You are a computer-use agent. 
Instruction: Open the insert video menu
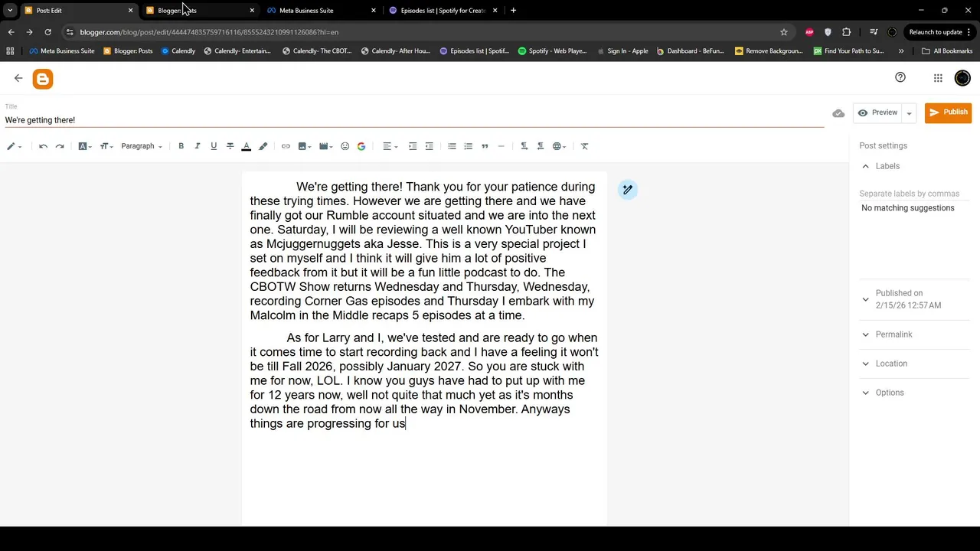pyautogui.click(x=326, y=146)
